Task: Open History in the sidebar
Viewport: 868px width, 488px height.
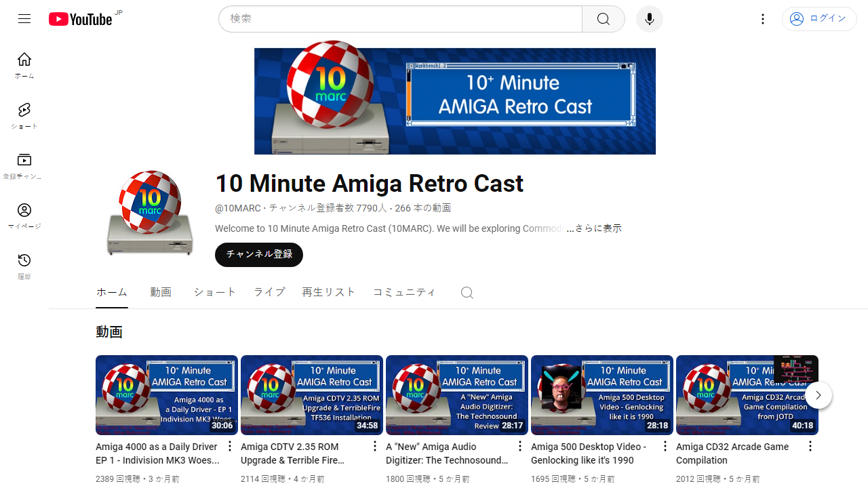Action: (24, 266)
